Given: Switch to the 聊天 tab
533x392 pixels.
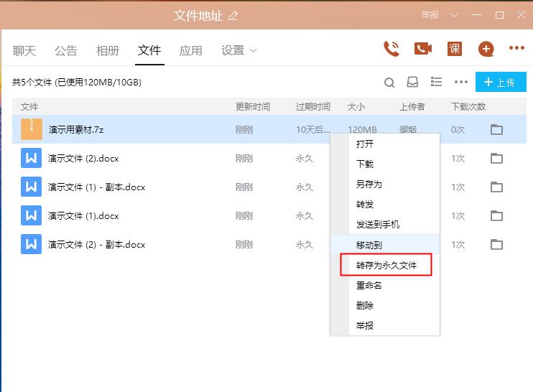Looking at the screenshot, I should click(24, 50).
